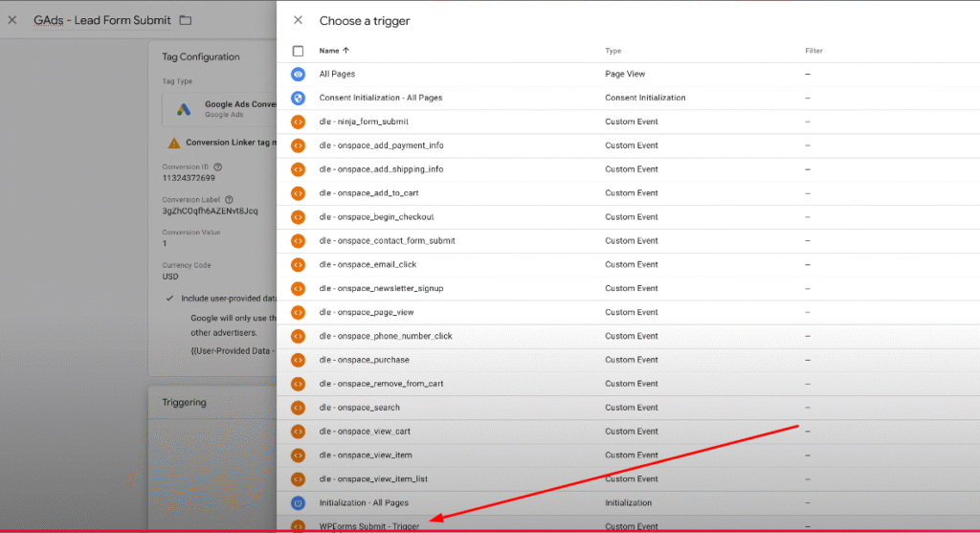Choose dle - onspace_view_item_list trigger
This screenshot has width=980, height=533.
tap(373, 478)
